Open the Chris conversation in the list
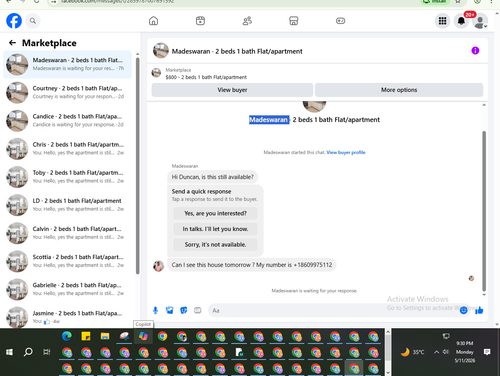The height and width of the screenshot is (376, 500). point(67,149)
